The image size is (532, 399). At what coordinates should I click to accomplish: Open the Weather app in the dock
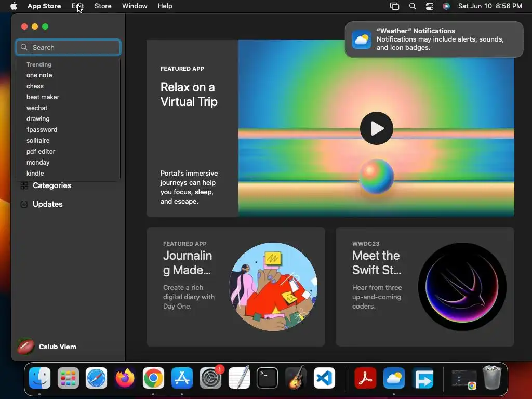point(394,378)
